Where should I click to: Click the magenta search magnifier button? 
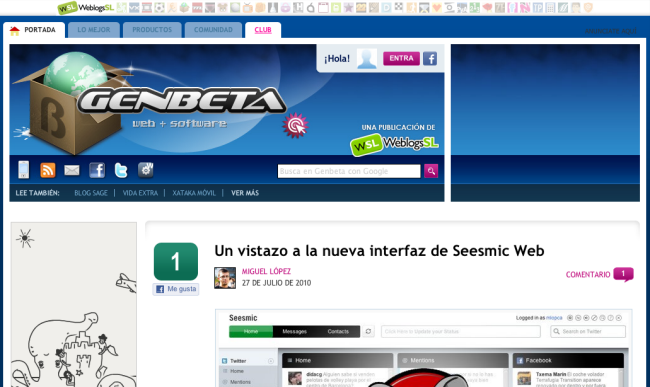click(x=431, y=171)
